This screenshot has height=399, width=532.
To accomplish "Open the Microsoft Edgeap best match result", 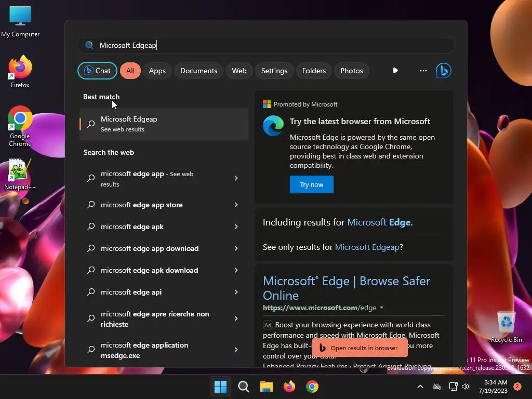I will (164, 124).
